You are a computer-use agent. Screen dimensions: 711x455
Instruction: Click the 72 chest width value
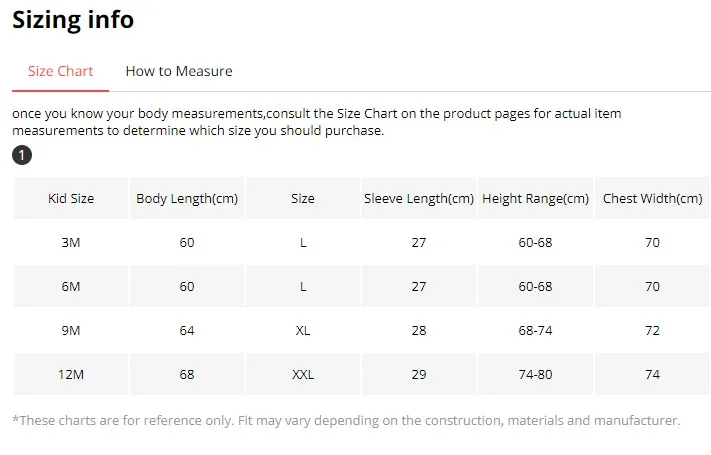tap(652, 331)
